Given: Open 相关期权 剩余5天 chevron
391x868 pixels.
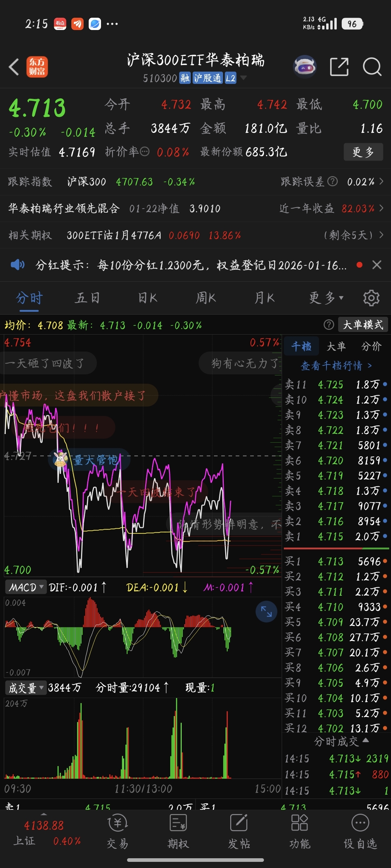Looking at the screenshot, I should pos(381,235).
